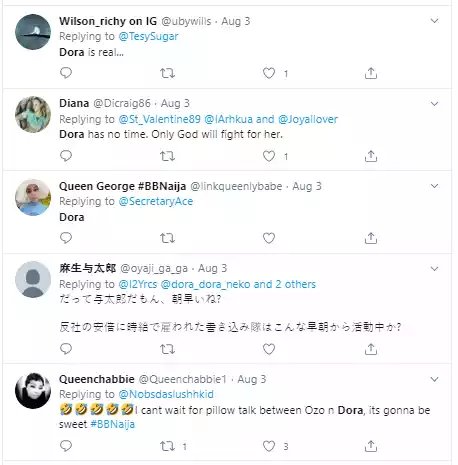Retweet Diana's tweet about Dora

click(167, 156)
